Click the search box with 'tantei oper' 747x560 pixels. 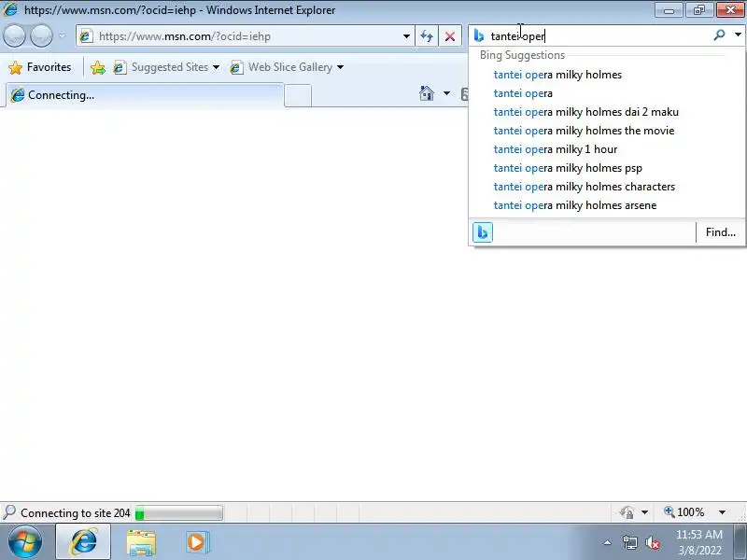[598, 36]
